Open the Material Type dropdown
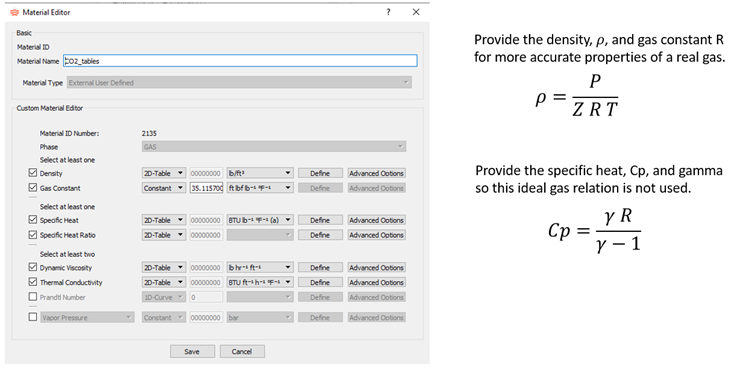The width and height of the screenshot is (730, 368). [x=240, y=83]
